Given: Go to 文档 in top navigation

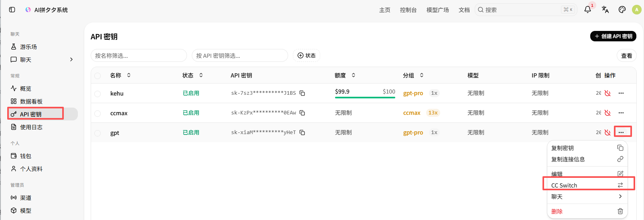Looking at the screenshot, I should [464, 10].
